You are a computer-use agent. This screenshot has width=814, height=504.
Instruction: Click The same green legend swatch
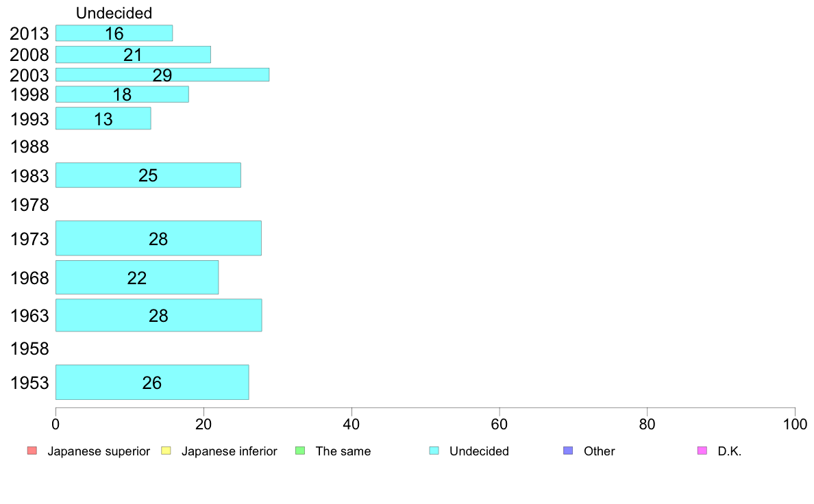click(300, 451)
